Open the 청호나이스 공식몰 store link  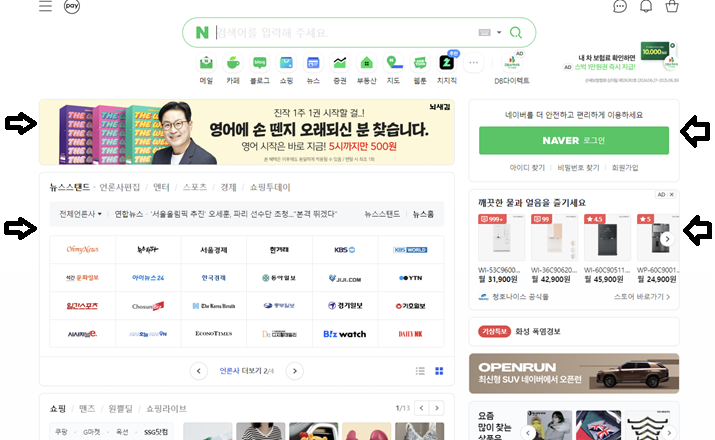click(513, 296)
